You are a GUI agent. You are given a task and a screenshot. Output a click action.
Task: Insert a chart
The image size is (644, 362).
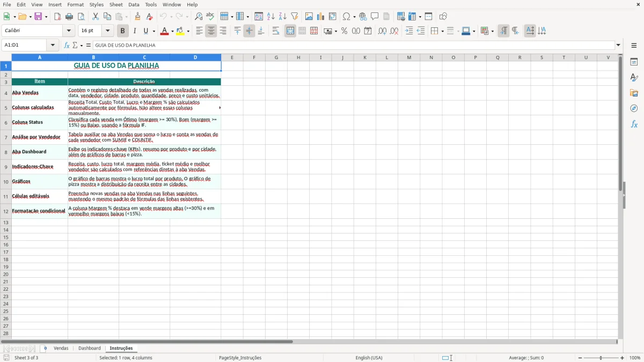coord(320,17)
